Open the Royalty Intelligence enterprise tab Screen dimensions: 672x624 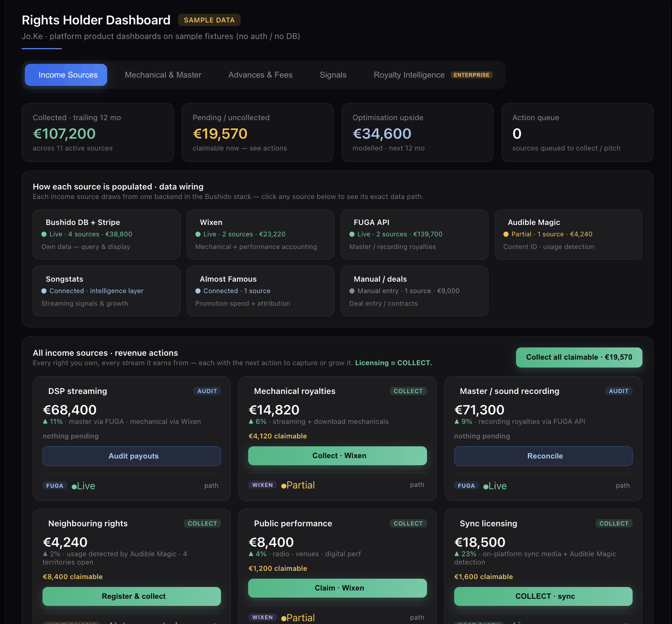click(433, 75)
